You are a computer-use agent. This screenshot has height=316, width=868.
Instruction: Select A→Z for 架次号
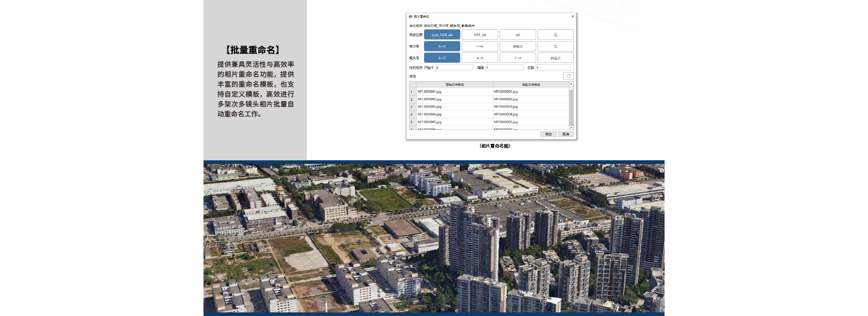[442, 46]
